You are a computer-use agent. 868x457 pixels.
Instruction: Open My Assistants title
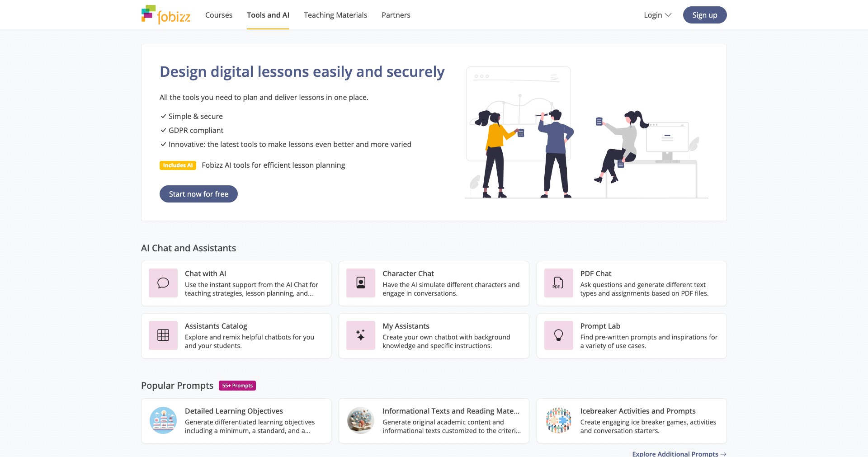click(406, 326)
